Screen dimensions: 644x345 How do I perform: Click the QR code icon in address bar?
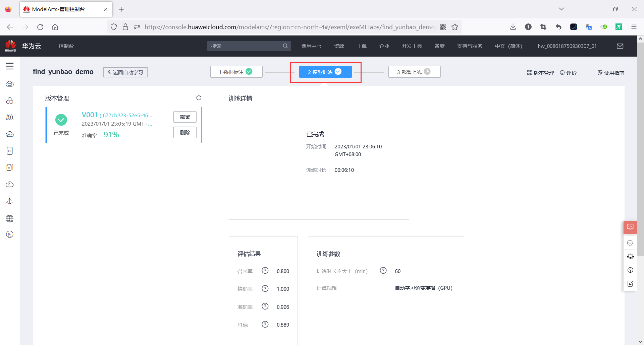pos(443,27)
